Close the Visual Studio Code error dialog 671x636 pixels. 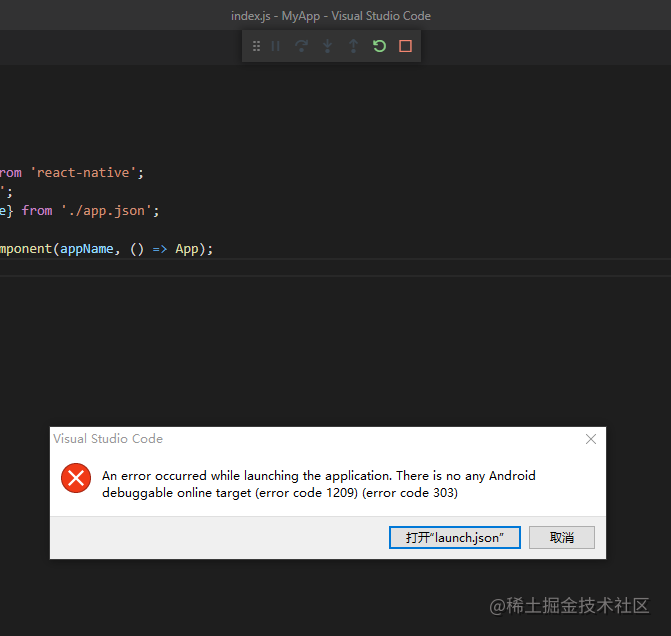tap(591, 439)
